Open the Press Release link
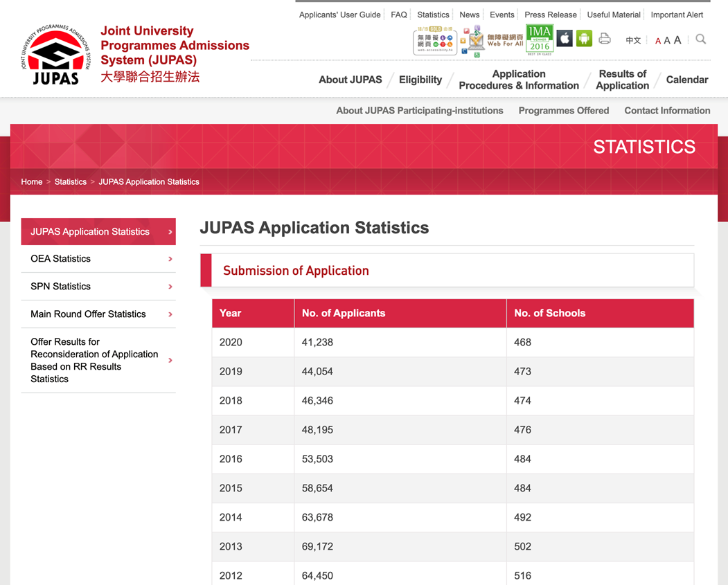Screen dimensions: 728x585 coord(551,15)
